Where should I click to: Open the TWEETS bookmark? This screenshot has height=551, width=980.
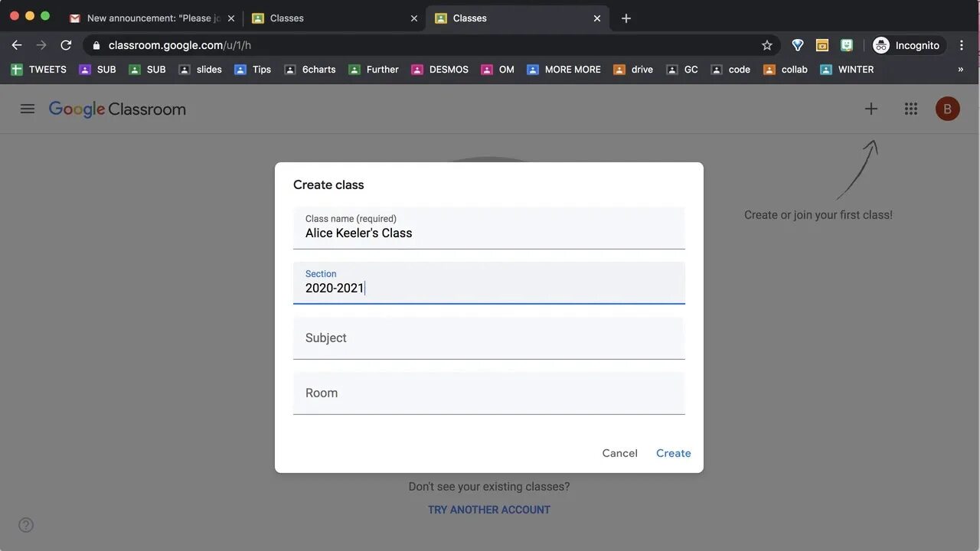pos(39,70)
